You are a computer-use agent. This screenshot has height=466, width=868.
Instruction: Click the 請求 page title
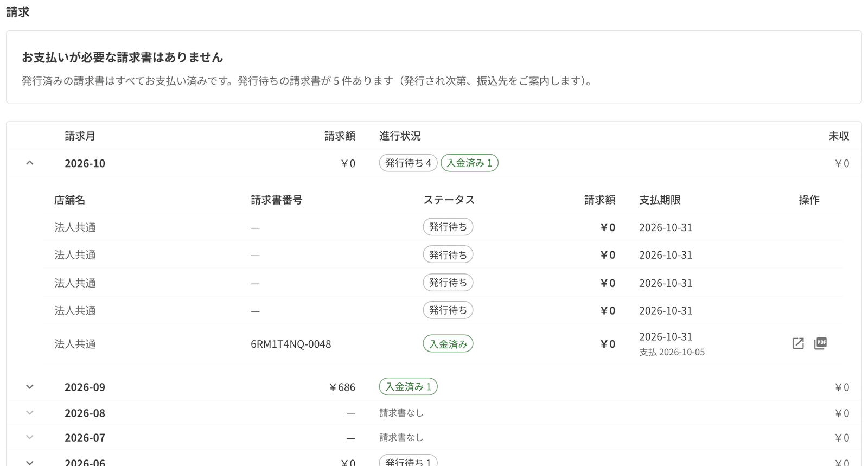point(18,12)
